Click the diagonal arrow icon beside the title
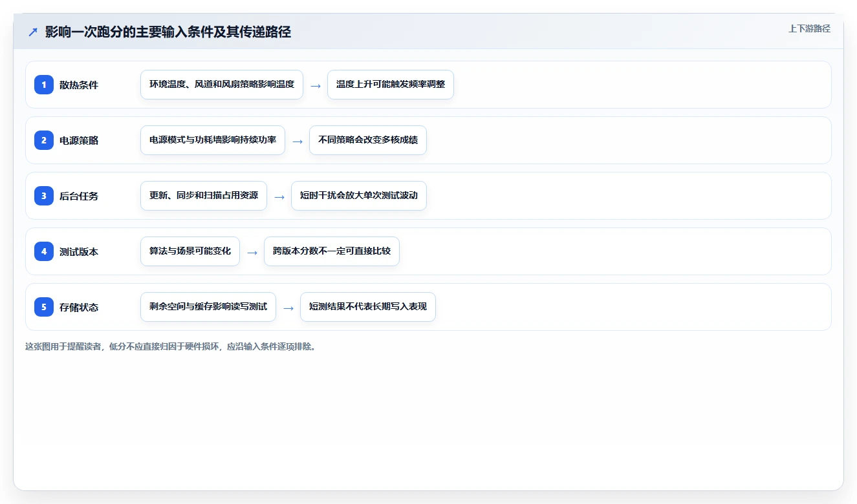The height and width of the screenshot is (504, 857). 33,32
